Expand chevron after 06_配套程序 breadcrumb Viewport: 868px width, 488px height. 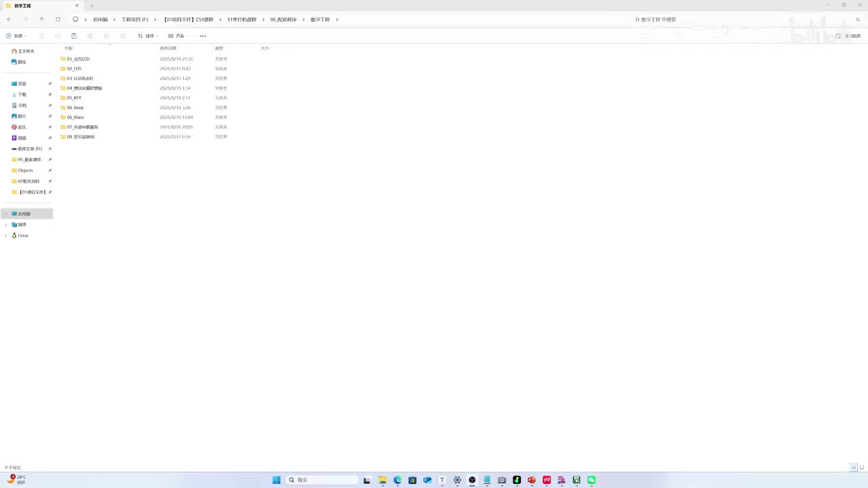click(x=304, y=20)
